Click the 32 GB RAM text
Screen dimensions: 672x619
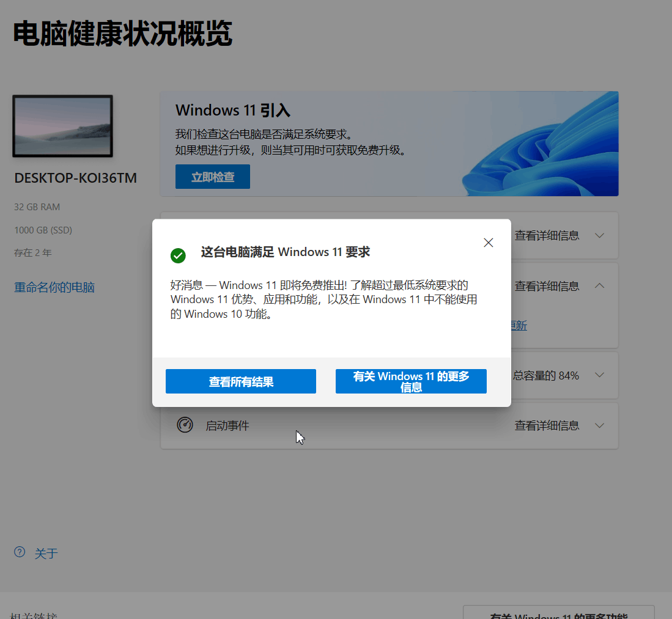37,207
